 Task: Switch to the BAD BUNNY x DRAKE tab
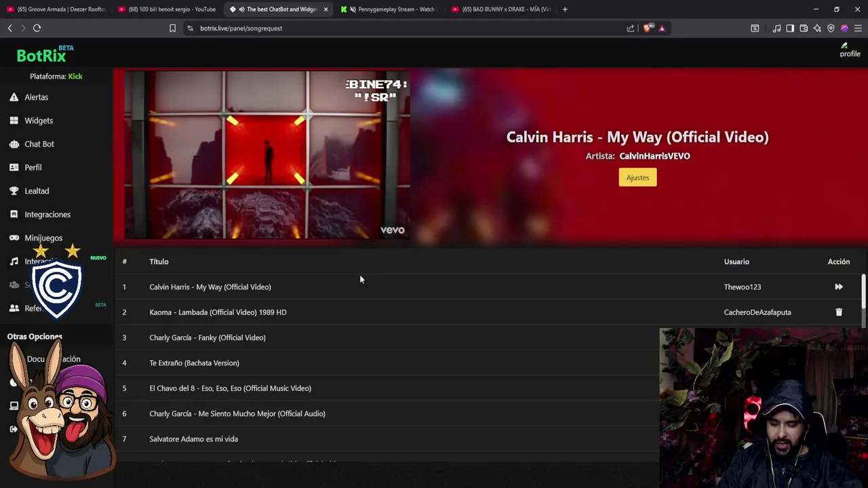501,9
